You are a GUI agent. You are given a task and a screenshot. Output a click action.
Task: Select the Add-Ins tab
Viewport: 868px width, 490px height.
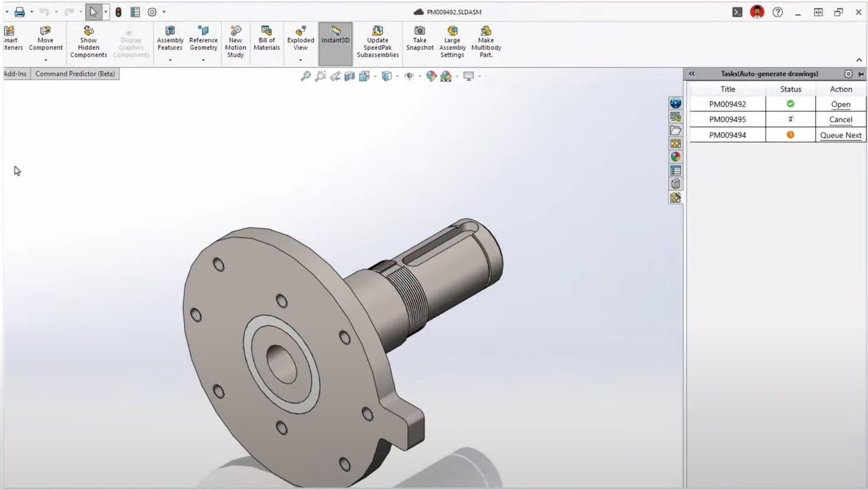[x=16, y=74]
